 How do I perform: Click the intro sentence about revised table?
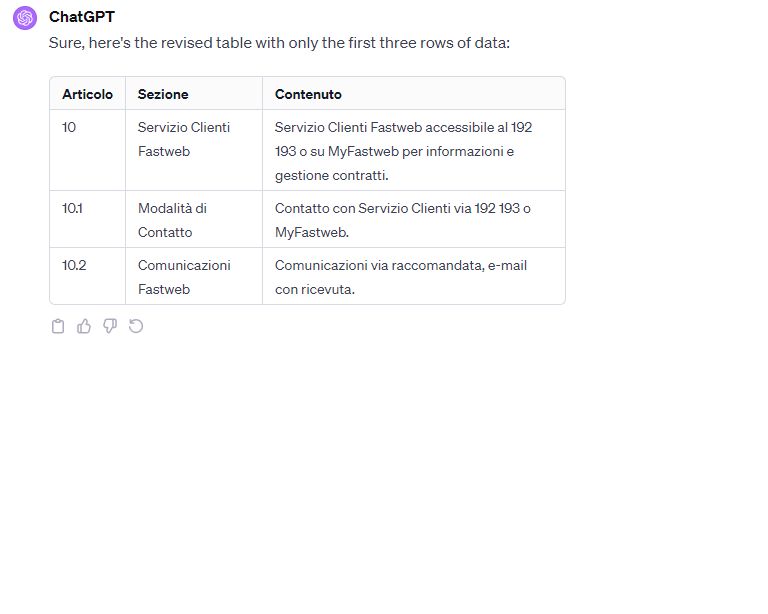279,43
